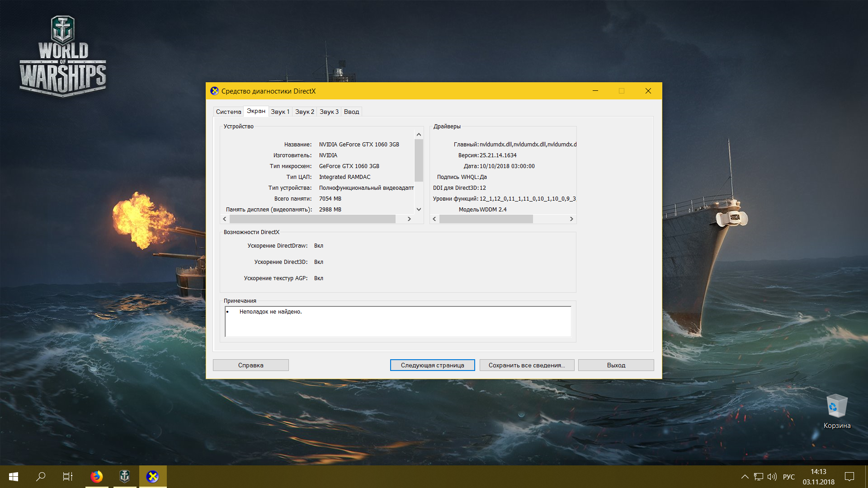The width and height of the screenshot is (868, 488).
Task: Click device panel scroll down arrow
Action: pos(419,209)
